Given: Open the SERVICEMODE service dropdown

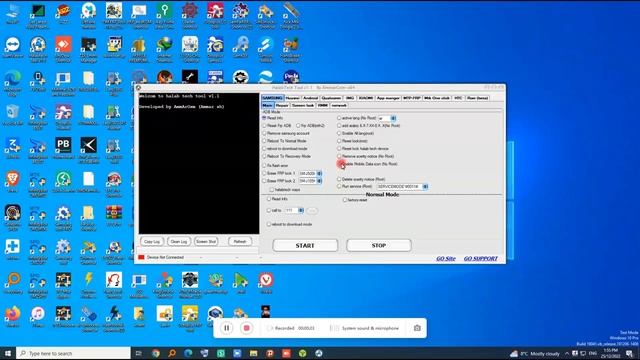Looking at the screenshot, I should [x=425, y=187].
